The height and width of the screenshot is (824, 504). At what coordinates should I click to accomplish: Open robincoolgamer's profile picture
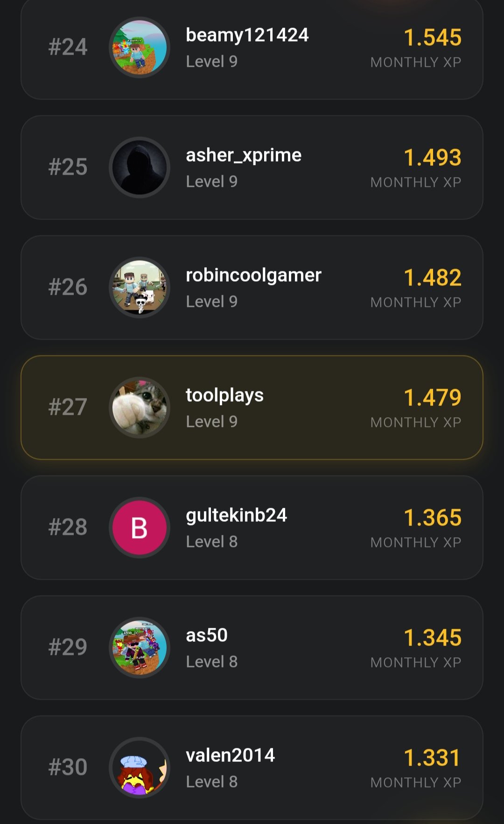click(139, 288)
